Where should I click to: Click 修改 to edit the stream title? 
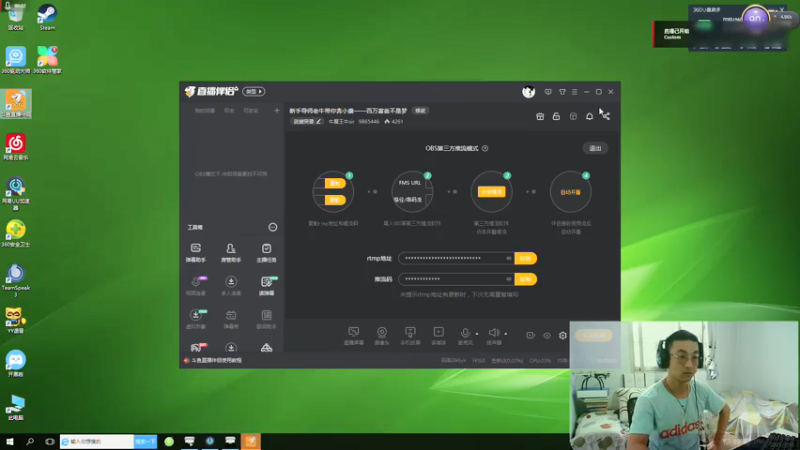coord(420,111)
